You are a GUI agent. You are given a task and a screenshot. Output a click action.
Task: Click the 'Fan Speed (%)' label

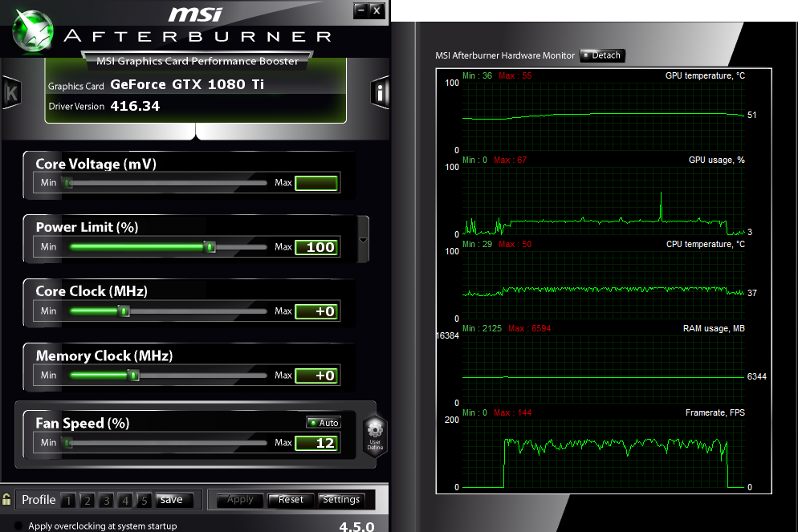click(x=83, y=424)
